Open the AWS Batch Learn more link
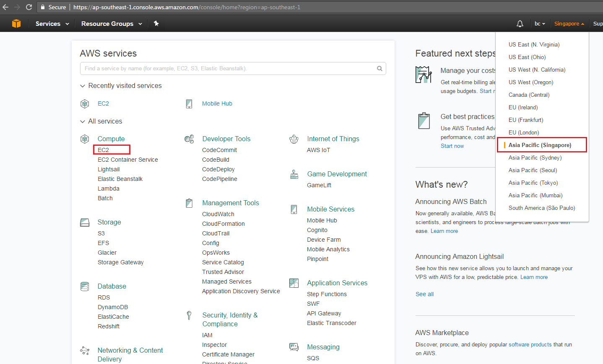The height and width of the screenshot is (364, 603). [x=444, y=231]
